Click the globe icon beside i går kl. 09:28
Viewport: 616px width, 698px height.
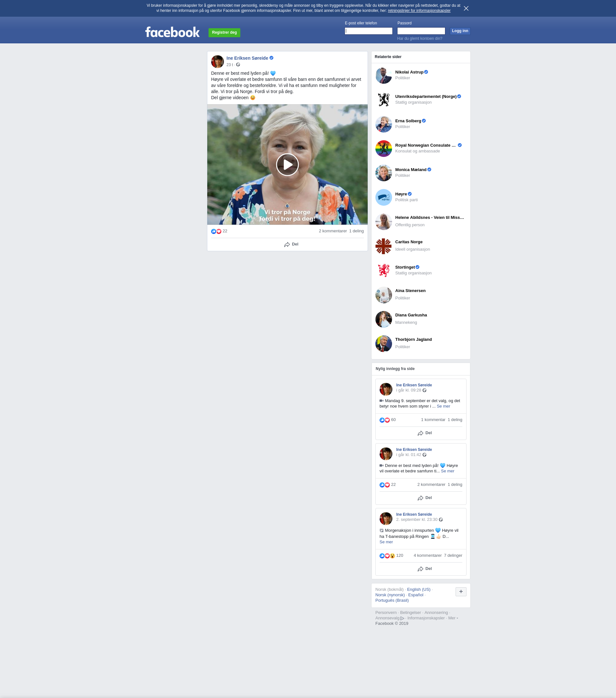pyautogui.click(x=424, y=391)
